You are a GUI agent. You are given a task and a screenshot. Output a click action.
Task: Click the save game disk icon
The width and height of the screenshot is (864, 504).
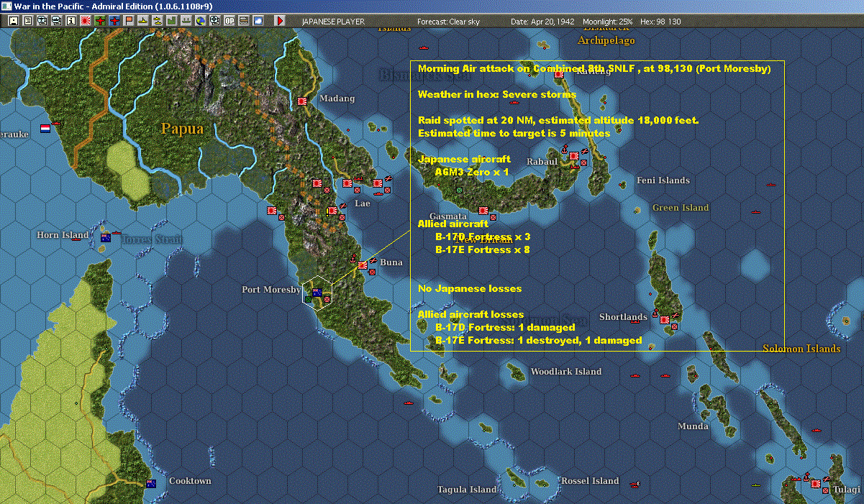[x=14, y=21]
